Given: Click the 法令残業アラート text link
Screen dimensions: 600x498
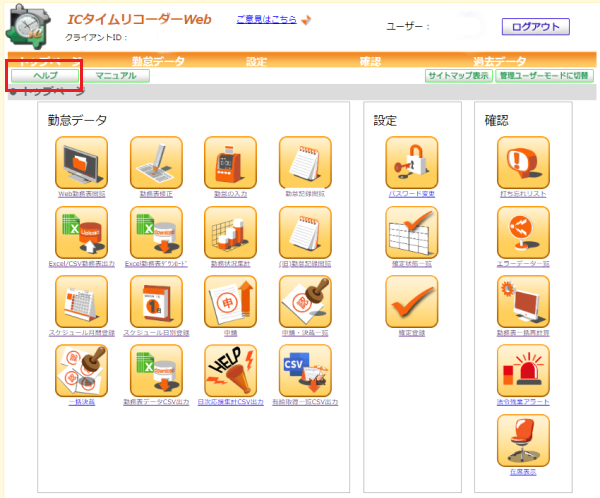Looking at the screenshot, I should (x=523, y=402).
